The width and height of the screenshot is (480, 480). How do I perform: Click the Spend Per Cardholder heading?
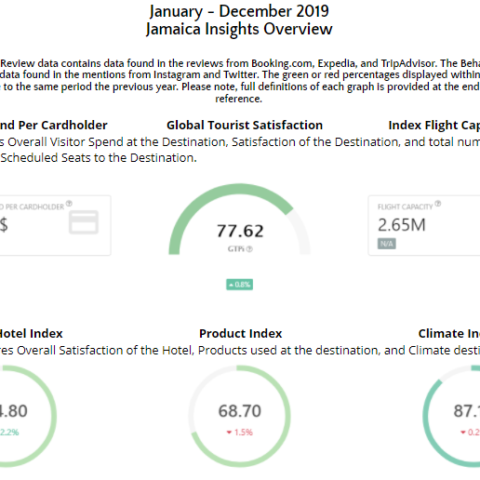click(53, 125)
